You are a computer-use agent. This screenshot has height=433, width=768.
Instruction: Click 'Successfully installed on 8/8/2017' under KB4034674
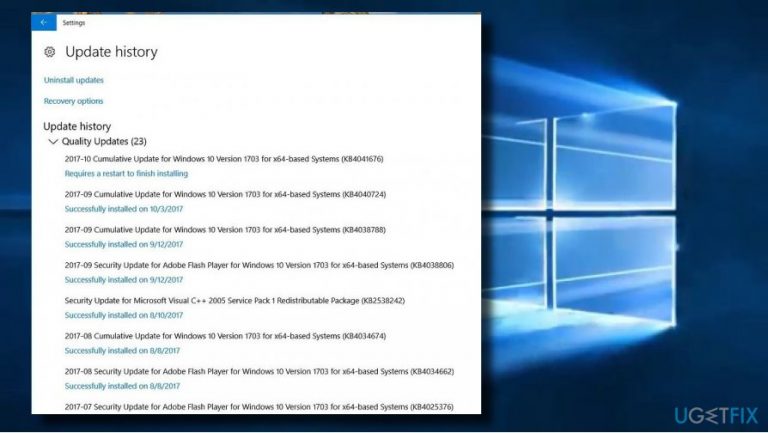[x=122, y=351]
